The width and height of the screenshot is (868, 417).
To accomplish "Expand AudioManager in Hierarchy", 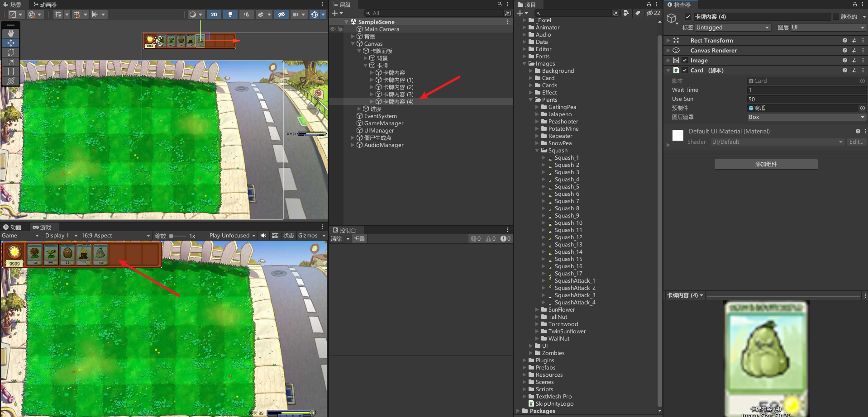I will point(353,145).
